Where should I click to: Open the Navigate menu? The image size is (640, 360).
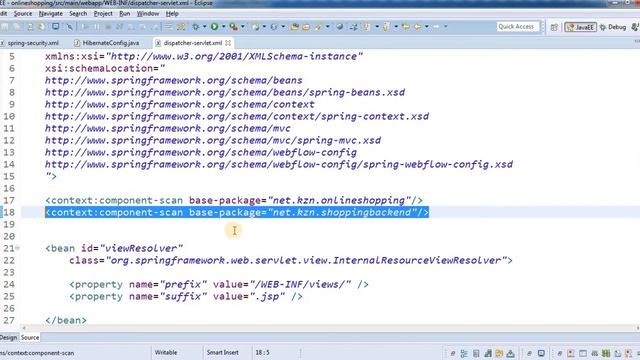click(x=51, y=13)
